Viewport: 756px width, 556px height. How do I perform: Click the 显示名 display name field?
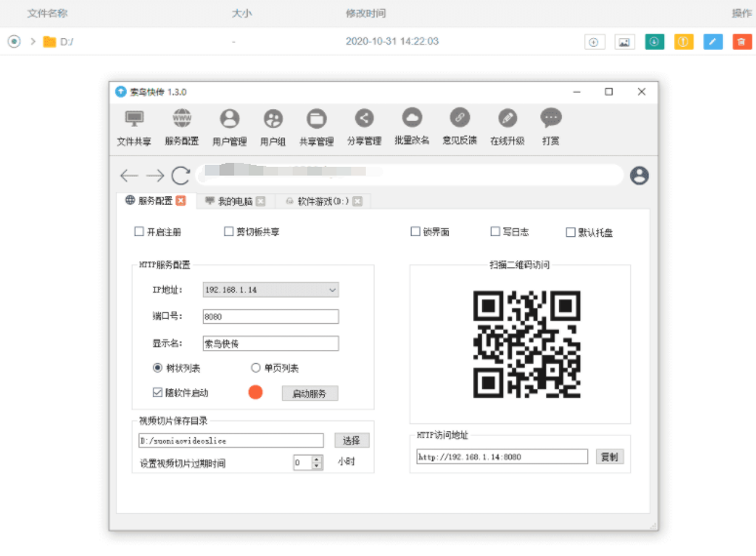(x=270, y=343)
